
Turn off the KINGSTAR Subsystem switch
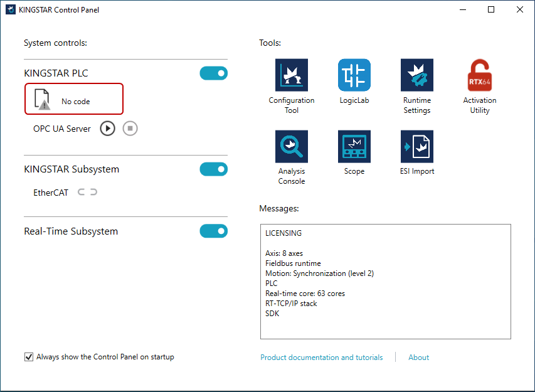tap(213, 169)
